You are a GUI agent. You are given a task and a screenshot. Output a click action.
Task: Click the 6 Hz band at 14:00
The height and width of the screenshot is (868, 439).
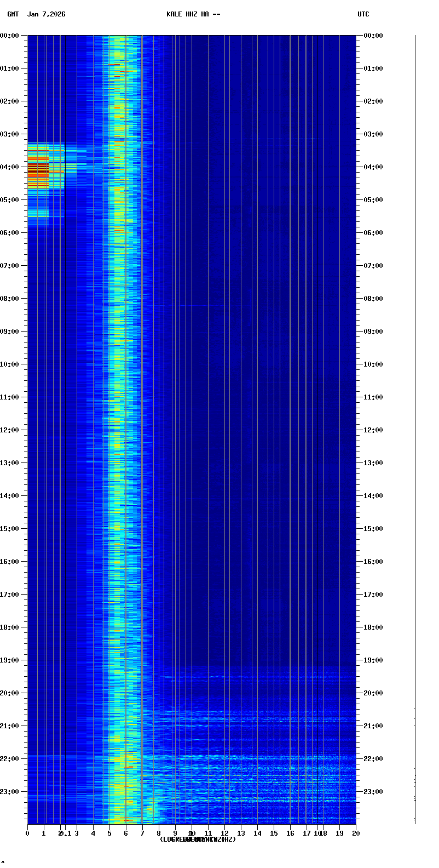[126, 496]
